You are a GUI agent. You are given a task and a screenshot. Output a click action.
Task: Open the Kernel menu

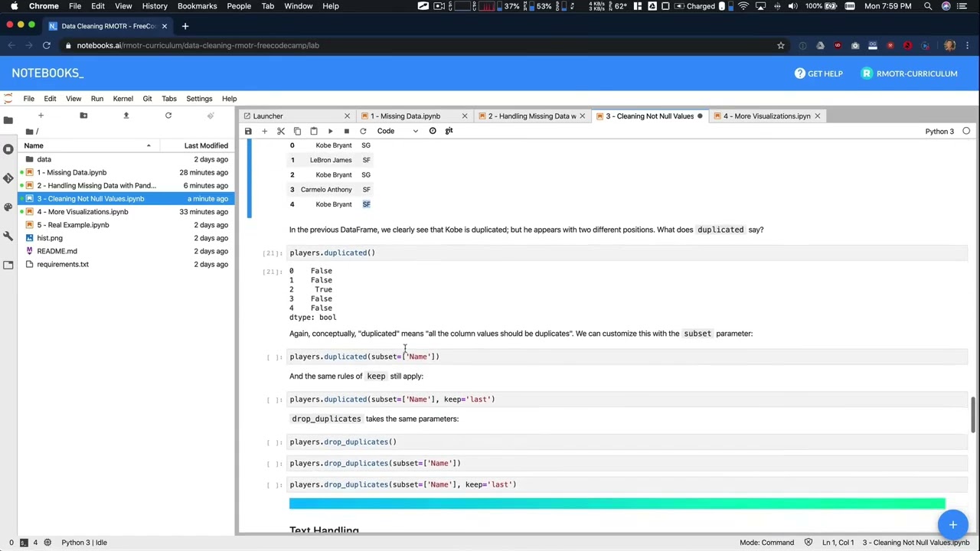coord(122,99)
